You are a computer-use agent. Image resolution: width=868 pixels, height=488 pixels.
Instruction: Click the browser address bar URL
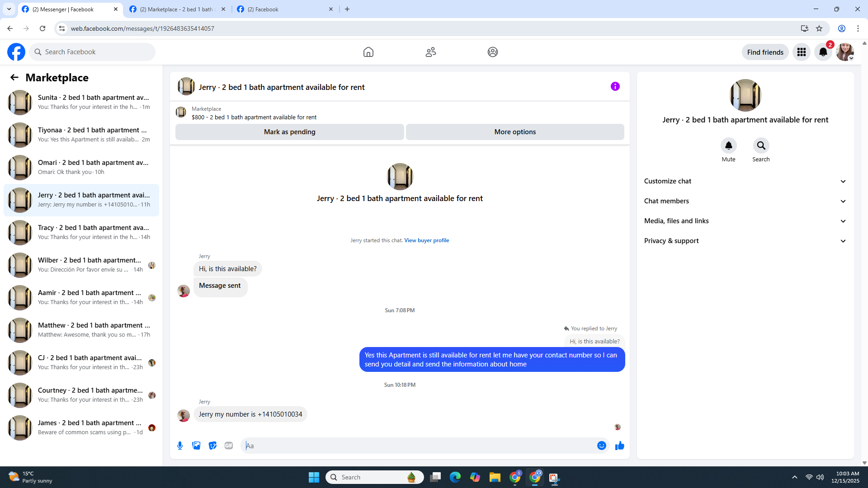[x=142, y=28]
